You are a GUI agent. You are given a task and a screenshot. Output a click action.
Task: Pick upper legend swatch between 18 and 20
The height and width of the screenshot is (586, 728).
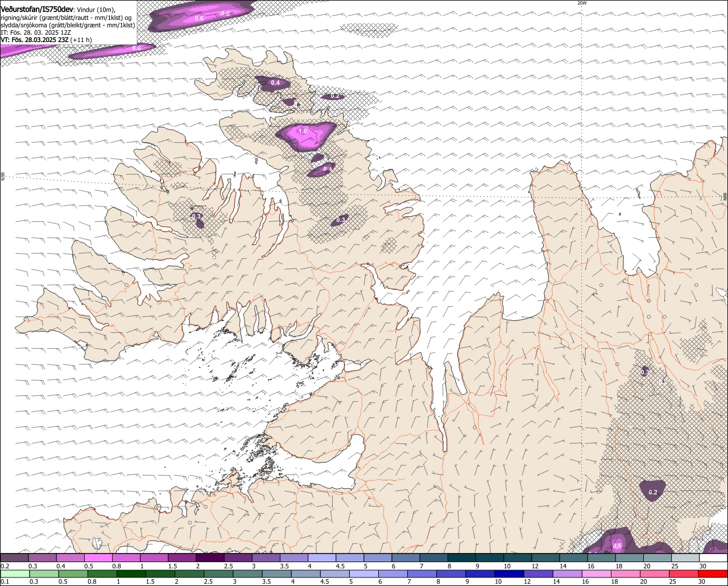click(x=629, y=558)
